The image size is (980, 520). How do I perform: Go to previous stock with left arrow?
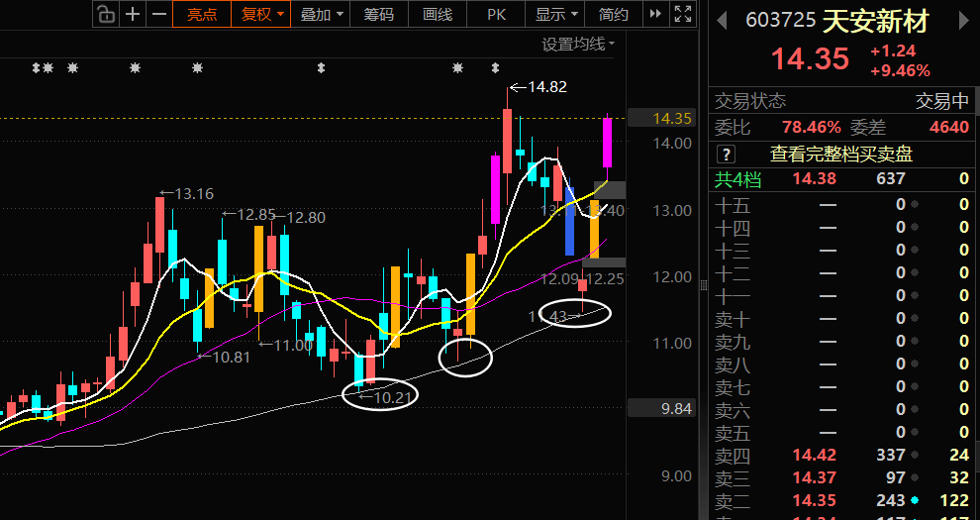[x=722, y=21]
